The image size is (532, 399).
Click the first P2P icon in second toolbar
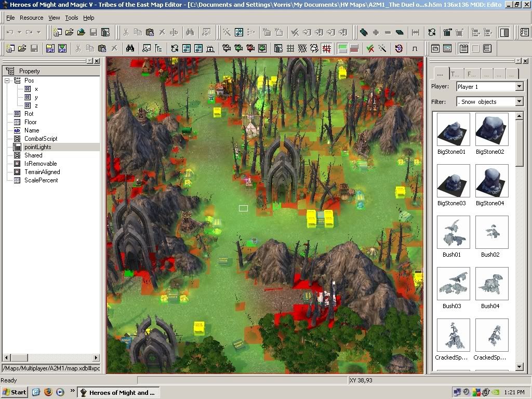click(x=50, y=49)
